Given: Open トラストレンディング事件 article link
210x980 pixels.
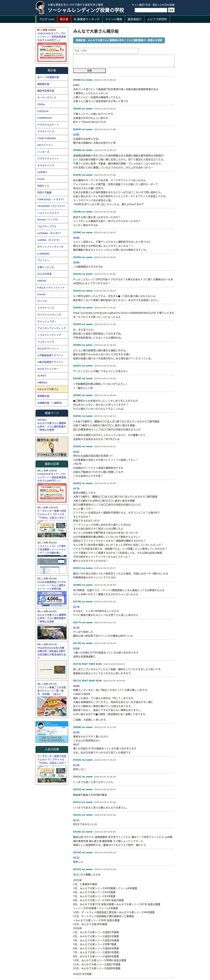Looking at the screenshot, I should click(x=52, y=549).
